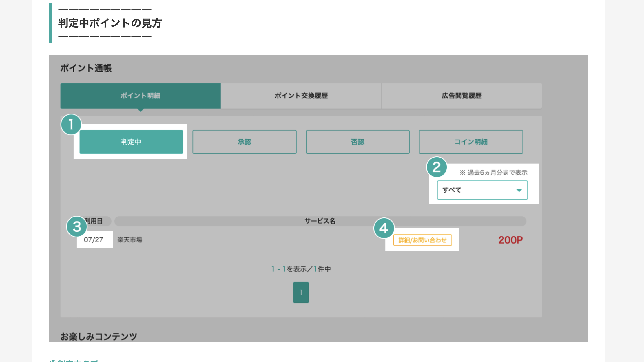The width and height of the screenshot is (644, 362).
Task: Open the ポイント交換履歴 tab
Action: point(301,96)
